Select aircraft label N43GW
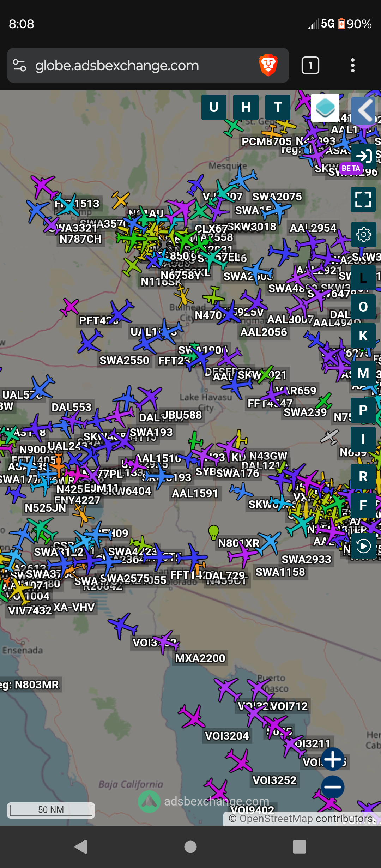The height and width of the screenshot is (868, 381). click(268, 456)
